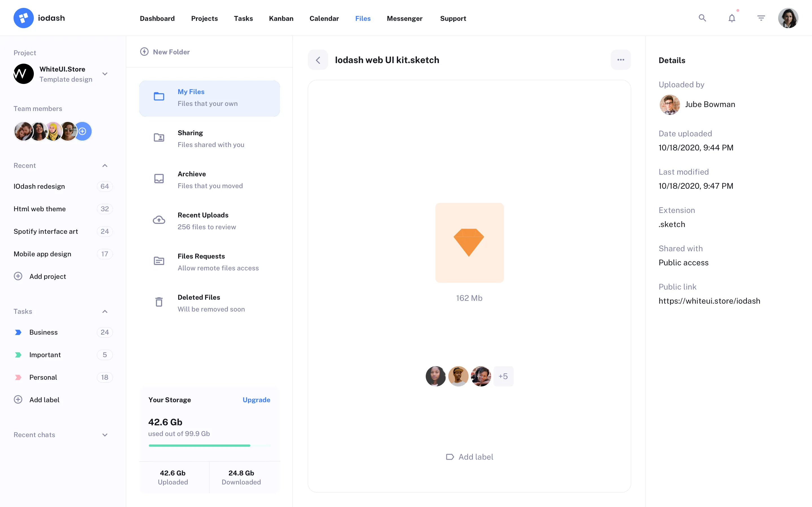Click Add label under the file preview
Image resolution: width=812 pixels, height=507 pixels.
point(469,457)
